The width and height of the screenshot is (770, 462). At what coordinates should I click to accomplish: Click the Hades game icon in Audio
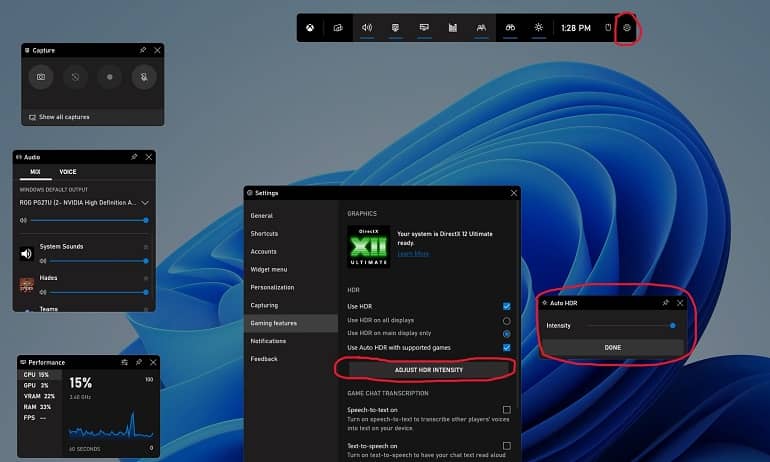[x=27, y=285]
